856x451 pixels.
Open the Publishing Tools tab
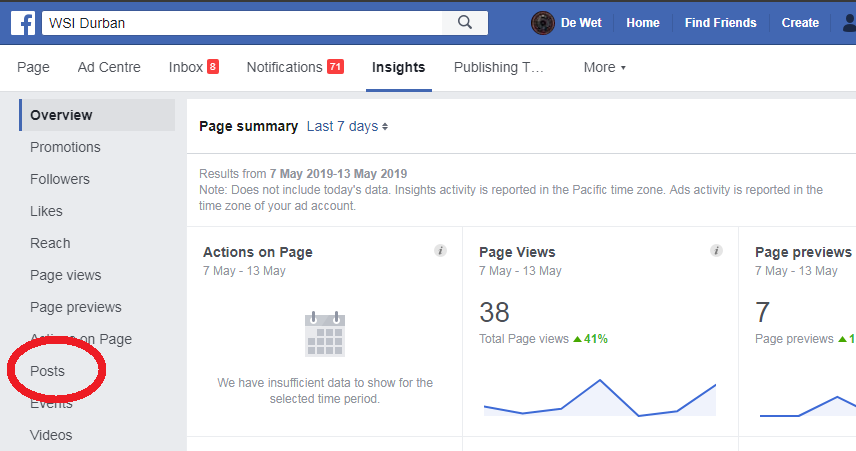[498, 67]
